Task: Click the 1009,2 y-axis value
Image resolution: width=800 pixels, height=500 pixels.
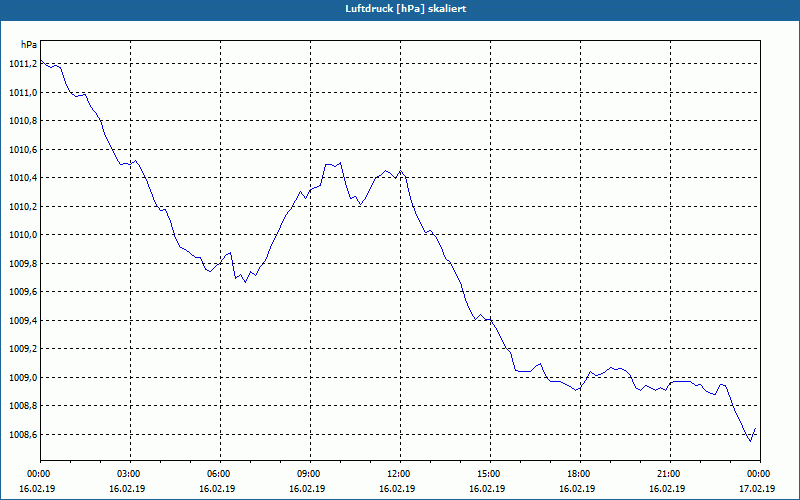Action: pos(23,349)
